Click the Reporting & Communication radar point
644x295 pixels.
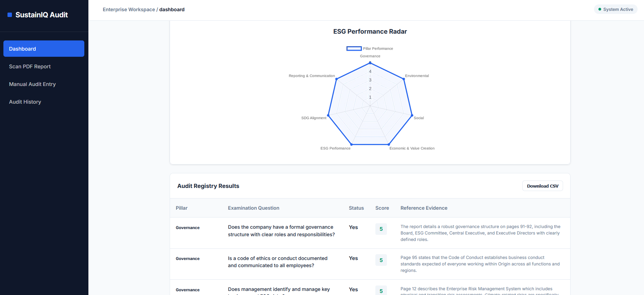point(337,79)
